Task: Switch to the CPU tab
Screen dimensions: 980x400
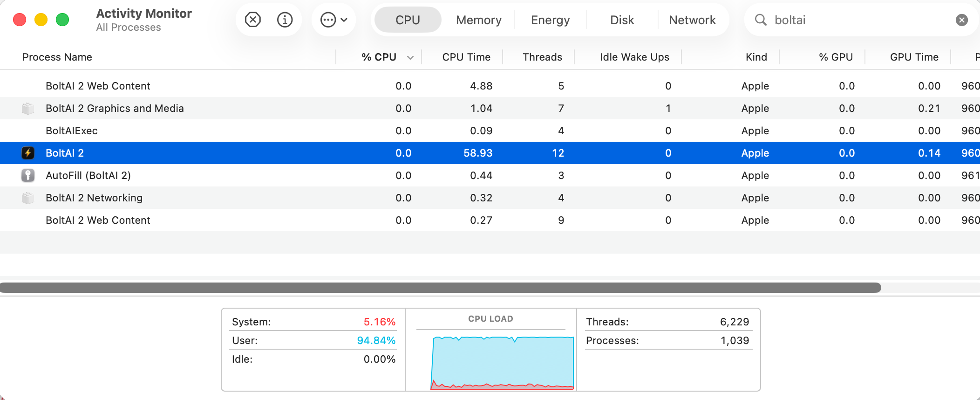Action: (x=408, y=20)
